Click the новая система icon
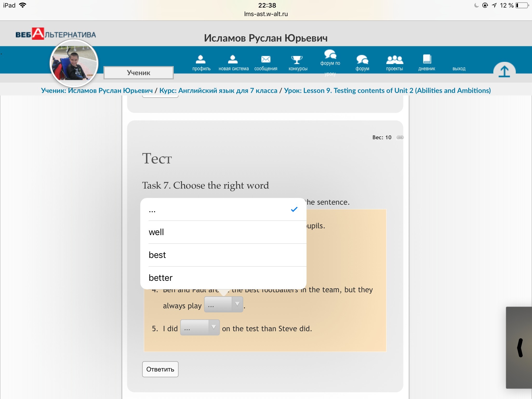This screenshot has height=399, width=532. (233, 59)
